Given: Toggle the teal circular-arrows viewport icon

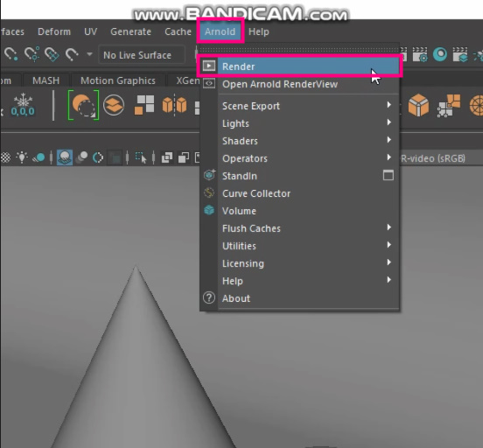Looking at the screenshot, I should [98, 157].
